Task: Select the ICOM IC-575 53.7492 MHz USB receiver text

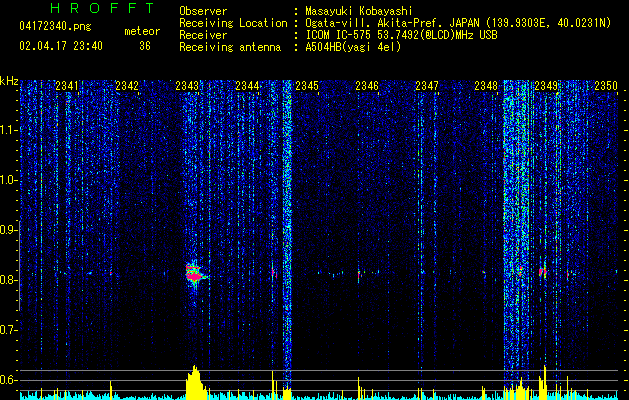Action: click(401, 35)
